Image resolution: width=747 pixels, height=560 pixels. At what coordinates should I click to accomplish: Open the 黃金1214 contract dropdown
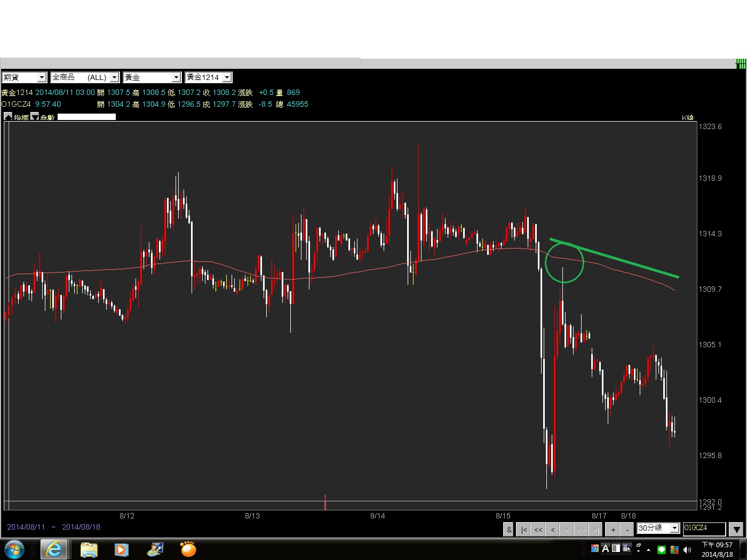(208, 77)
